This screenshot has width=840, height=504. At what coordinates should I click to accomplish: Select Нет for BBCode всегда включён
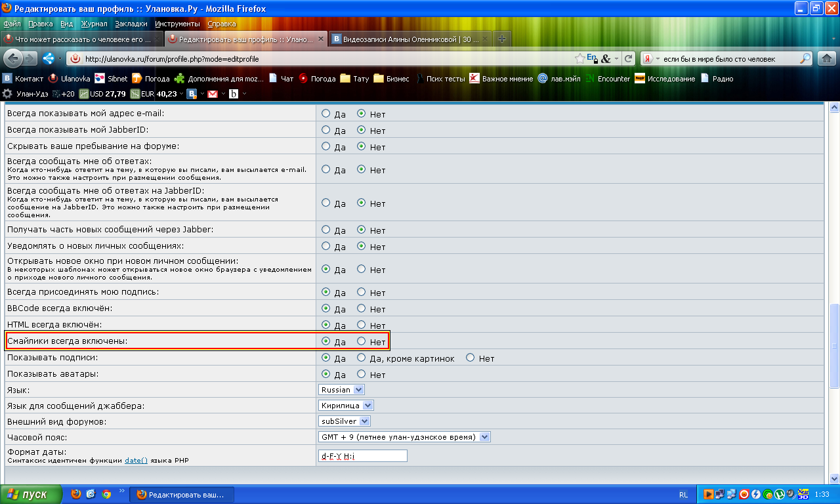click(x=361, y=308)
